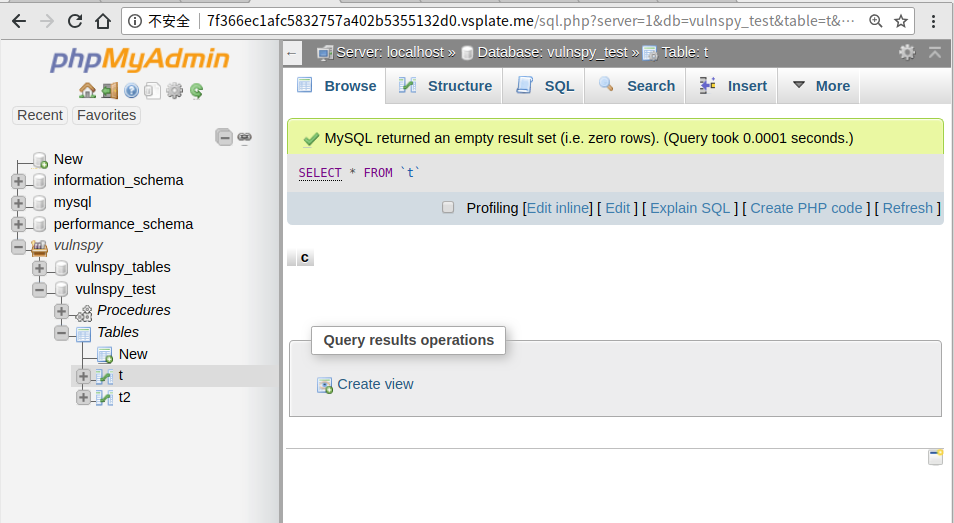Click the Create view icon
Screen dimensions: 954x523
[x=325, y=385]
